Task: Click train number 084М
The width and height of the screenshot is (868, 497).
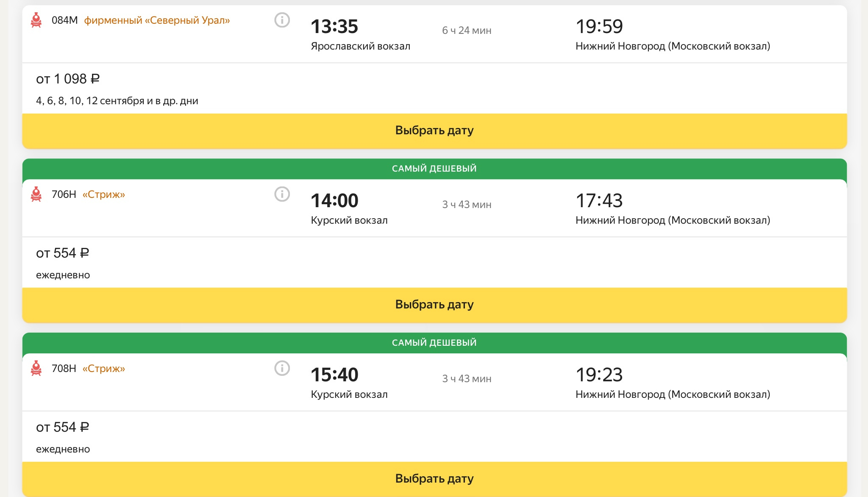Action: pyautogui.click(x=64, y=20)
